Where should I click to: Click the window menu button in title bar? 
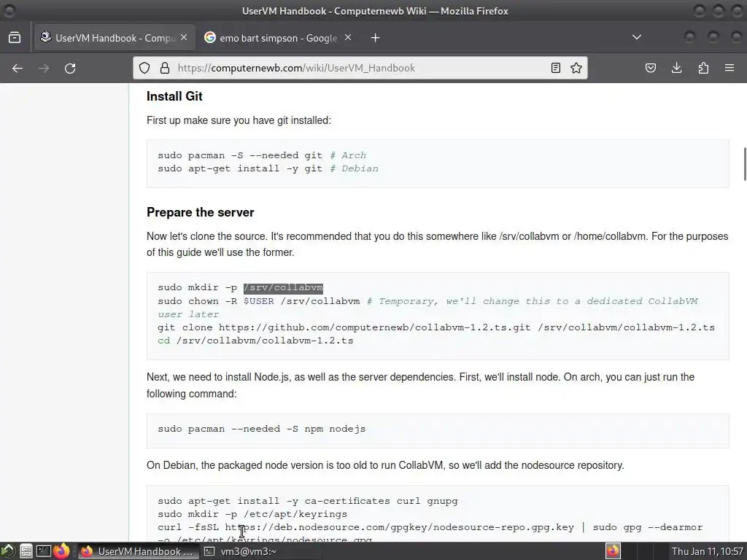[x=9, y=10]
